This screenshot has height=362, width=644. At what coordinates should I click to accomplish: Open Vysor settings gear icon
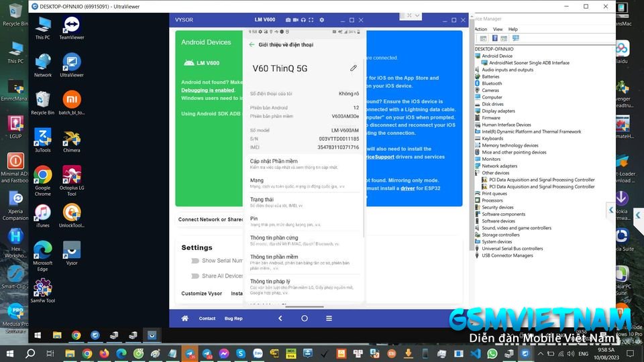coord(321,19)
